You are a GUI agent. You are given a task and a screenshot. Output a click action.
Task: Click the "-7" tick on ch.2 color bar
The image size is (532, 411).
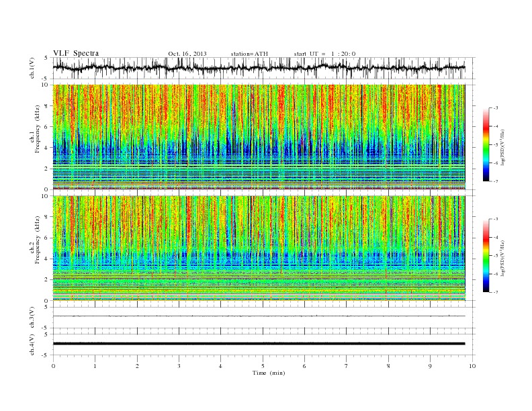click(x=495, y=292)
